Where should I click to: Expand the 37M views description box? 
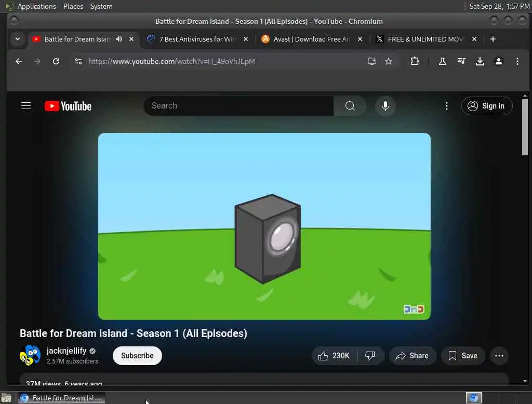(x=264, y=380)
